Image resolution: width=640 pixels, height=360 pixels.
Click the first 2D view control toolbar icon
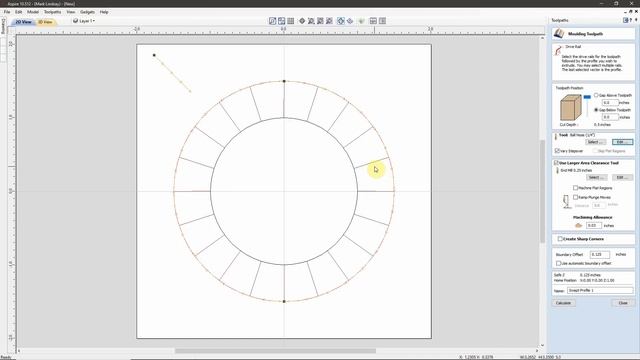[x=273, y=21]
